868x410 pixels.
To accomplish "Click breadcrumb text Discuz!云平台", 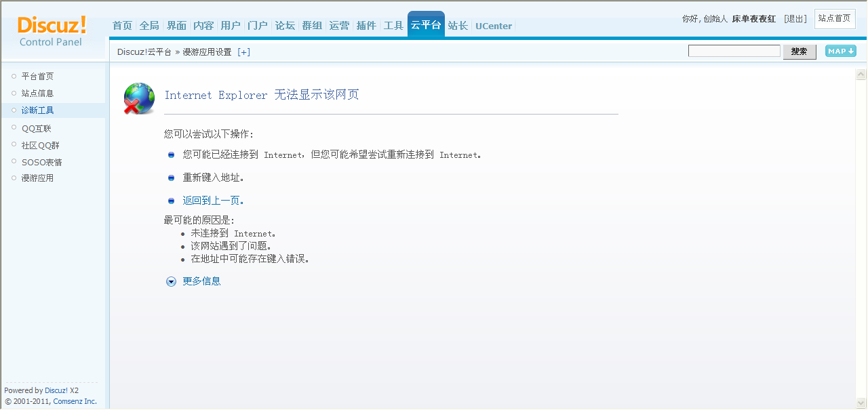I will pos(144,52).
